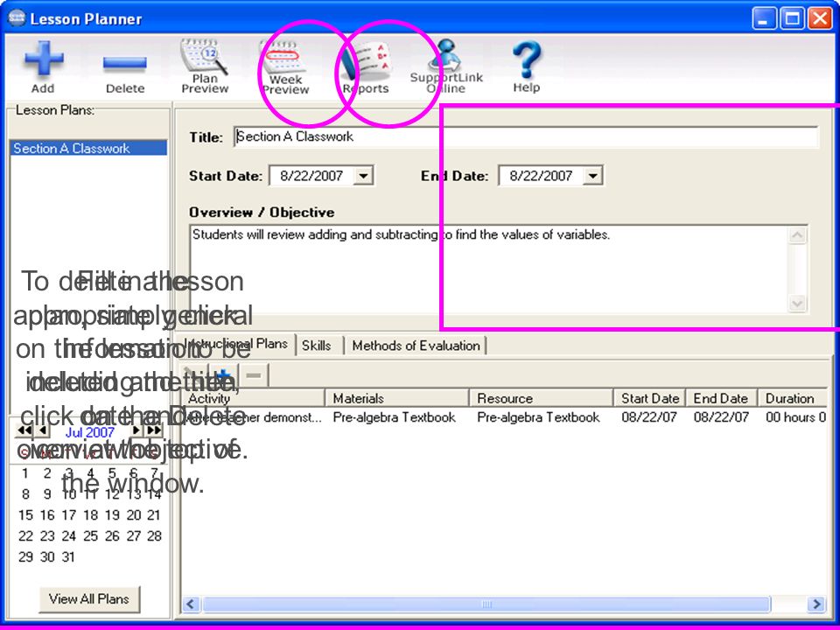Viewport: 840px width, 630px height.
Task: Select day 25 in the calendar
Action: [x=90, y=536]
